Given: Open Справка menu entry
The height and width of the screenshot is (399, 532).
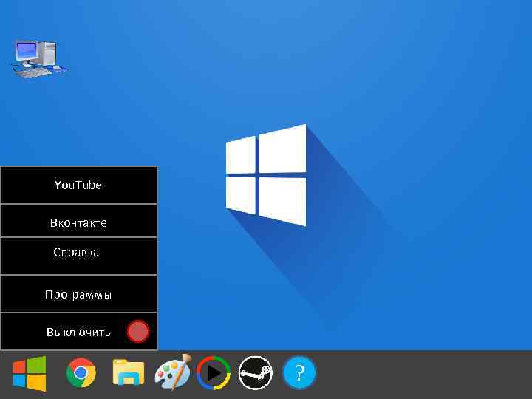Looking at the screenshot, I should coord(79,256).
